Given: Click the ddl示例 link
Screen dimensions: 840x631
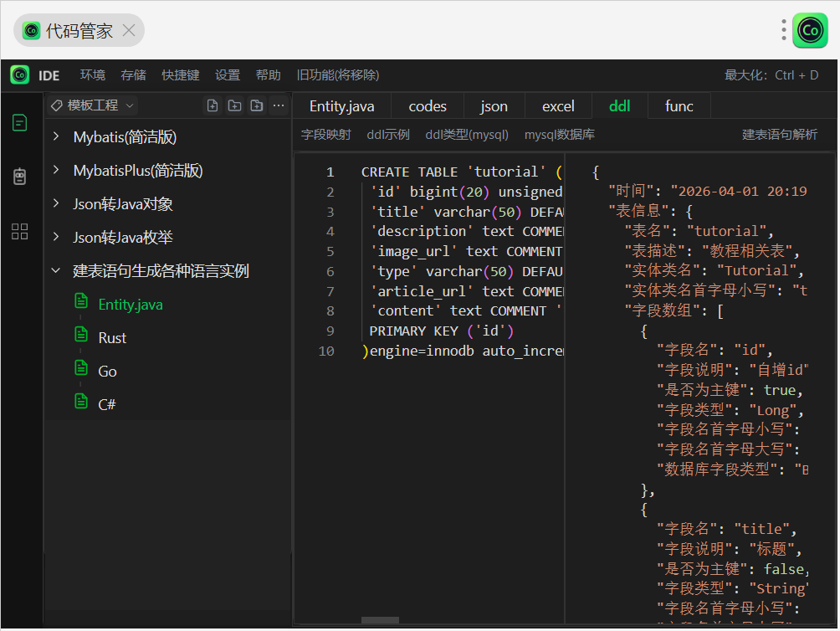Looking at the screenshot, I should coord(388,135).
